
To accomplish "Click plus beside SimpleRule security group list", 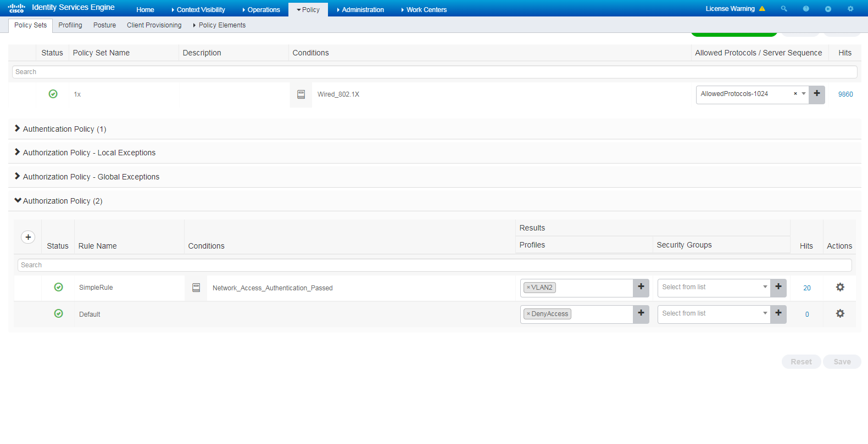I will point(778,287).
